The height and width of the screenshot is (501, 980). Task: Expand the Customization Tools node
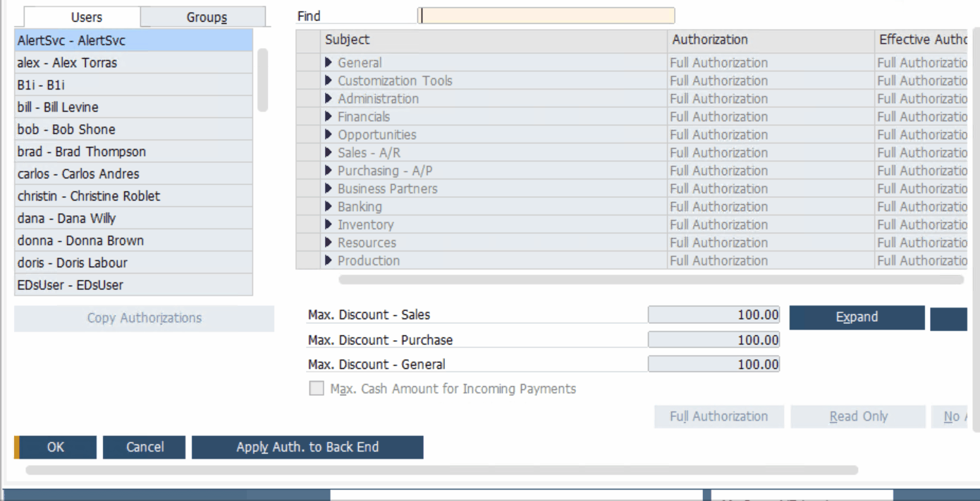pyautogui.click(x=327, y=80)
